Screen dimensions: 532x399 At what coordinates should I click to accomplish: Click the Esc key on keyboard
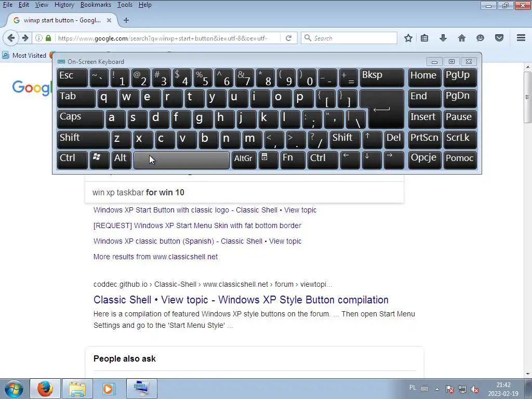72,78
